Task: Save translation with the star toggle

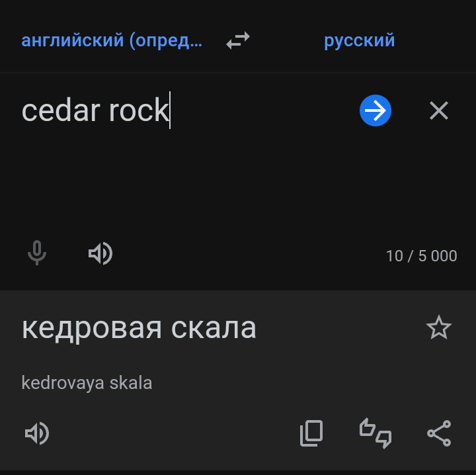Action: click(439, 327)
